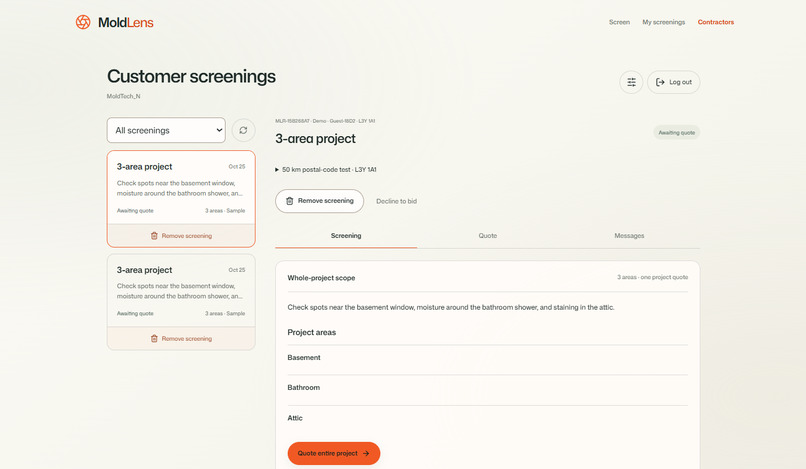Screen dimensions: 806x469
Task: Click the MoldLens brand name
Action: tap(125, 23)
